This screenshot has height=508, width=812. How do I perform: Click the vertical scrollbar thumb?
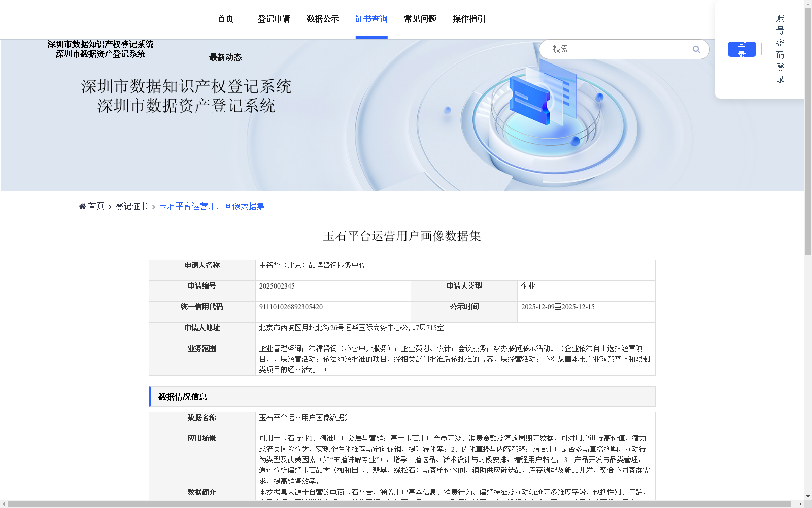(808, 131)
